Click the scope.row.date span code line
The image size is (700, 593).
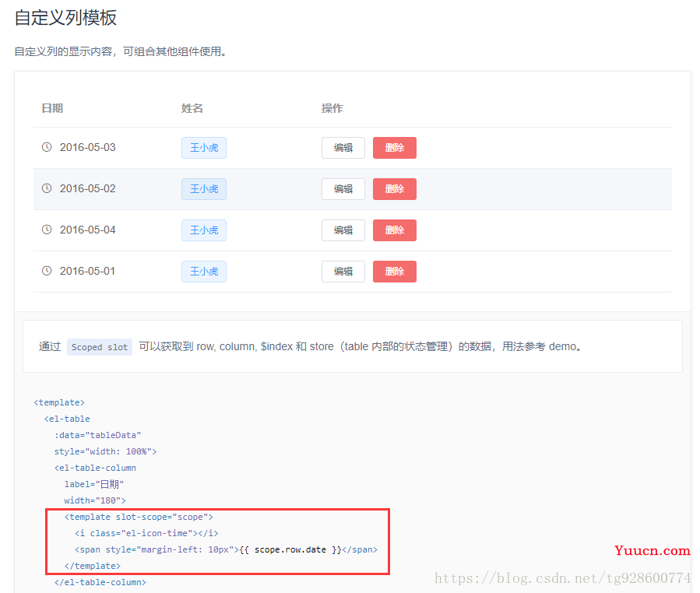point(226,549)
